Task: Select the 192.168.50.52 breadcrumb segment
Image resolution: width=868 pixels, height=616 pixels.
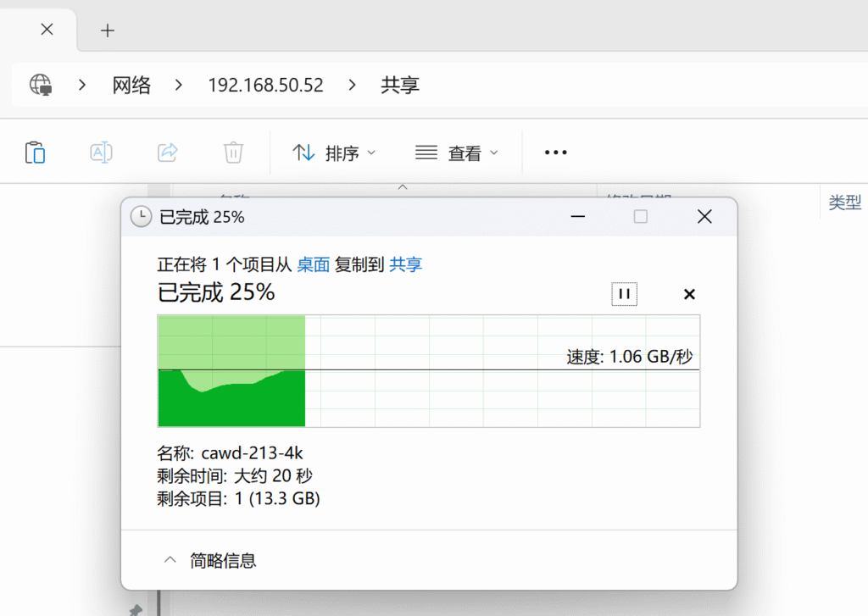Action: click(265, 86)
